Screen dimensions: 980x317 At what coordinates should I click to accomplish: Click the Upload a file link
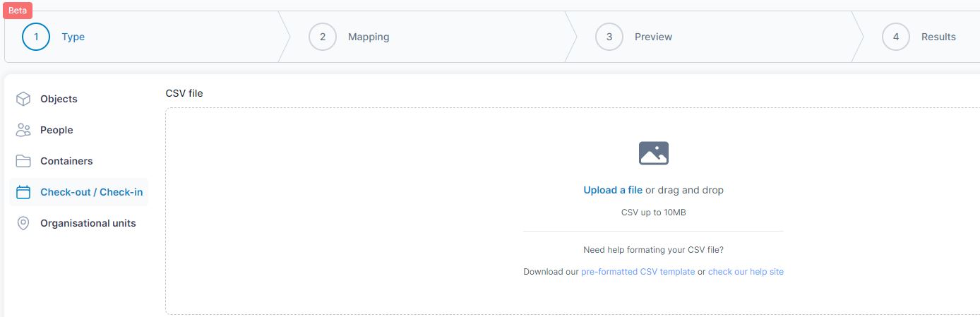(613, 190)
